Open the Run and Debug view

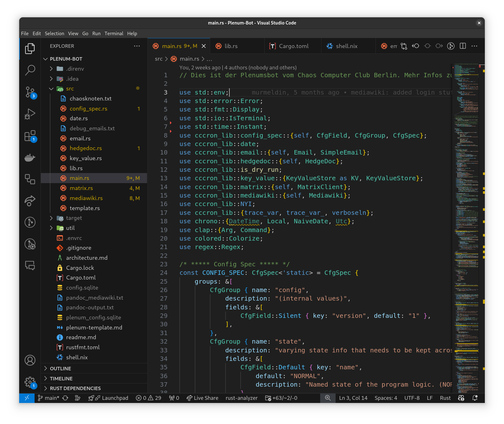[x=30, y=114]
